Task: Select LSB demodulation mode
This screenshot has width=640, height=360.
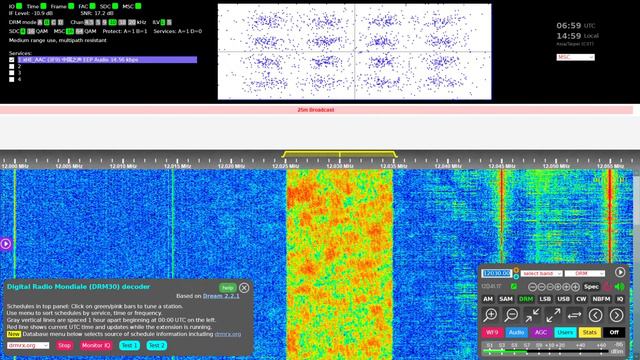Action: (545, 299)
